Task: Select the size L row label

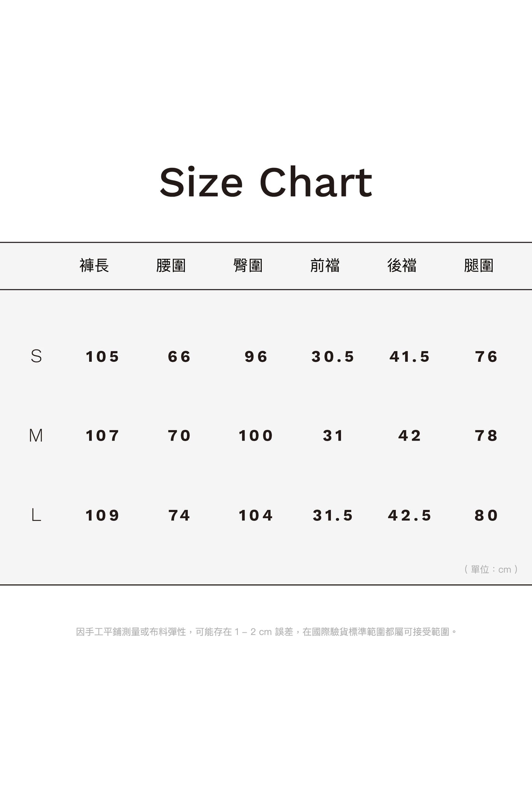Action: click(36, 515)
